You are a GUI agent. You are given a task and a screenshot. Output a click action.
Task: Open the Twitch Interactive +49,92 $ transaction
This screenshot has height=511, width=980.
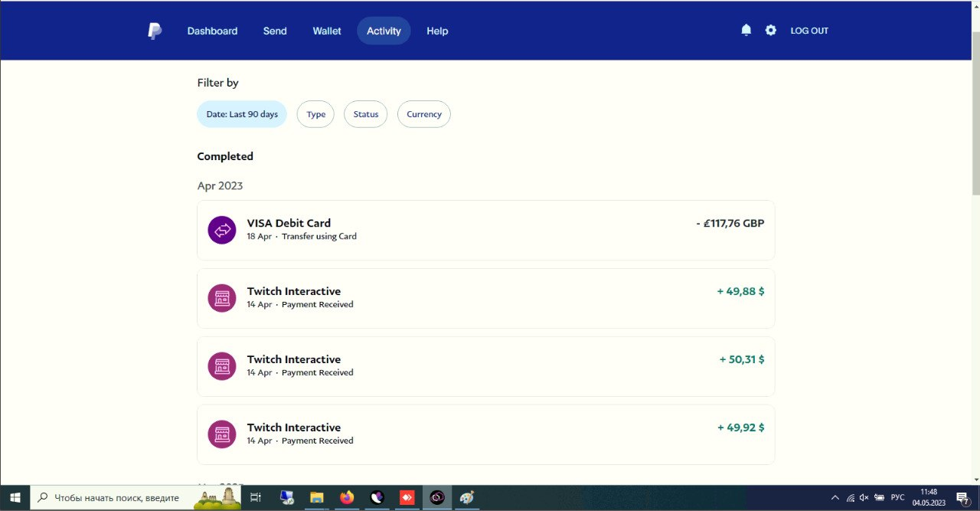pyautogui.click(x=485, y=434)
